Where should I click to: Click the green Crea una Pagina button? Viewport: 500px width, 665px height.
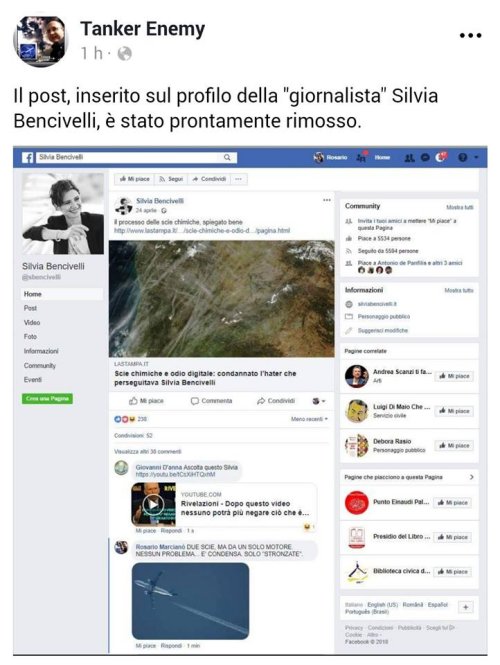coord(47,399)
